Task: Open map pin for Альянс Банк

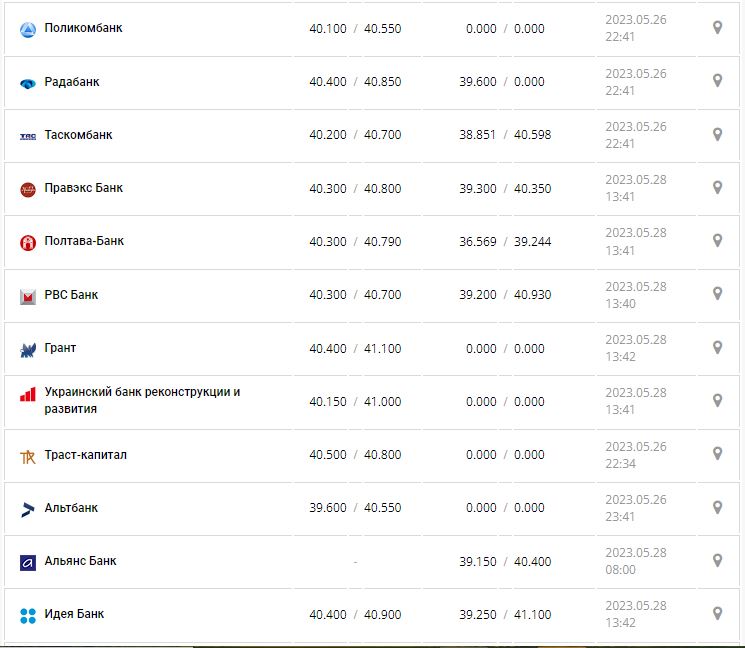Action: 717,560
